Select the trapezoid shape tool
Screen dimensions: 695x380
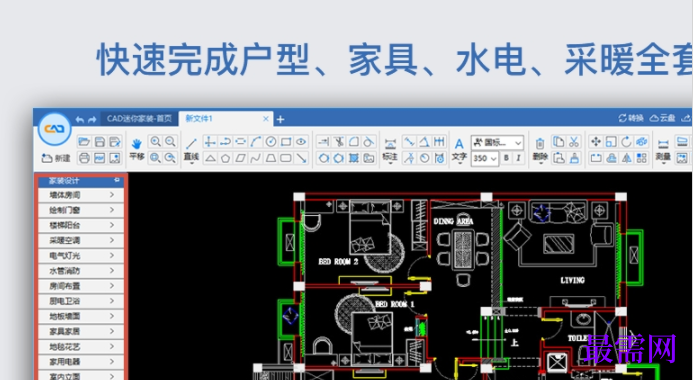click(x=271, y=158)
